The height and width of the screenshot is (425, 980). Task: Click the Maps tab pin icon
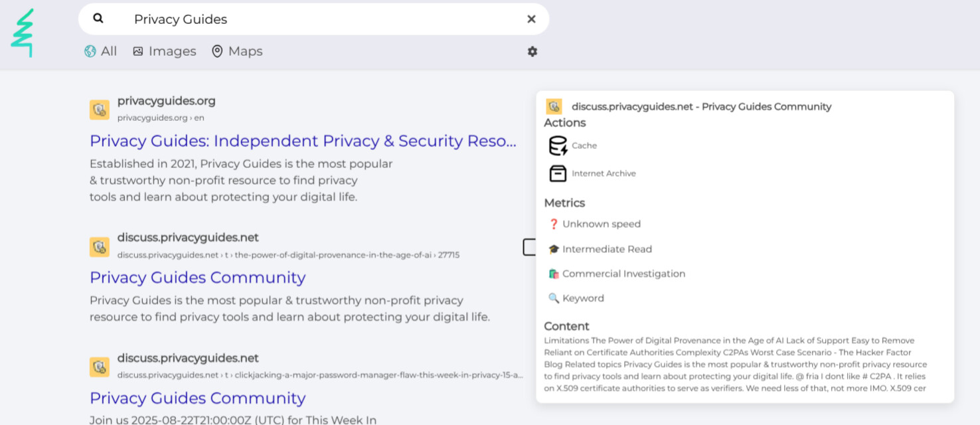pyautogui.click(x=217, y=51)
